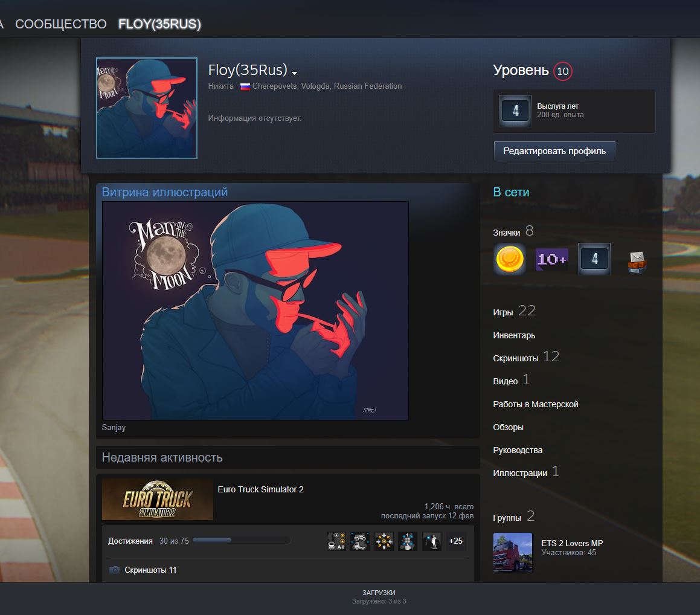Show the +25 additional achievements

pyautogui.click(x=455, y=541)
